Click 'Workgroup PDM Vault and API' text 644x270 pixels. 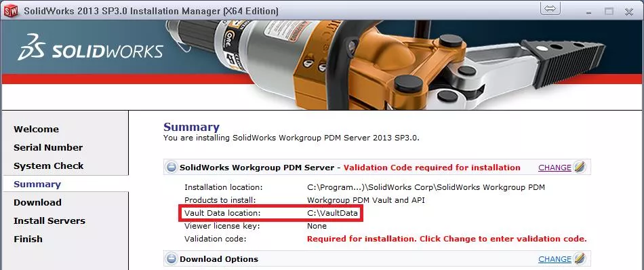[366, 201]
